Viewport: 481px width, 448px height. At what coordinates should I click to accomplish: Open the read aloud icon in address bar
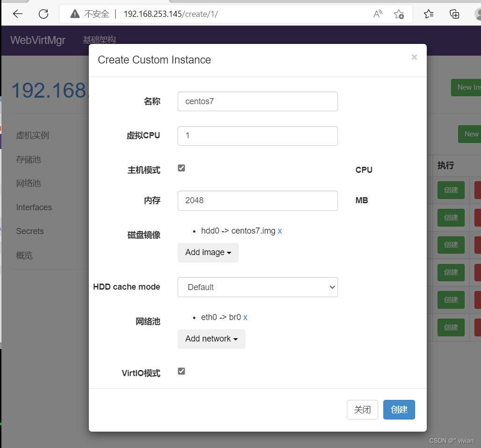(378, 14)
